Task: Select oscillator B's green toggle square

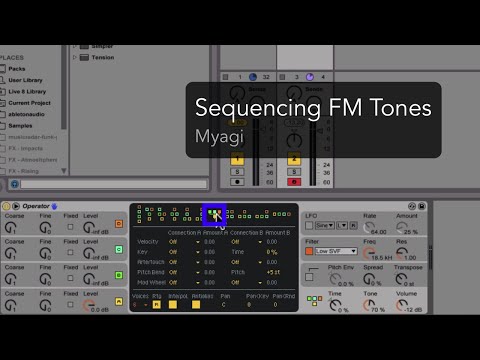Action: pyautogui.click(x=119, y=275)
